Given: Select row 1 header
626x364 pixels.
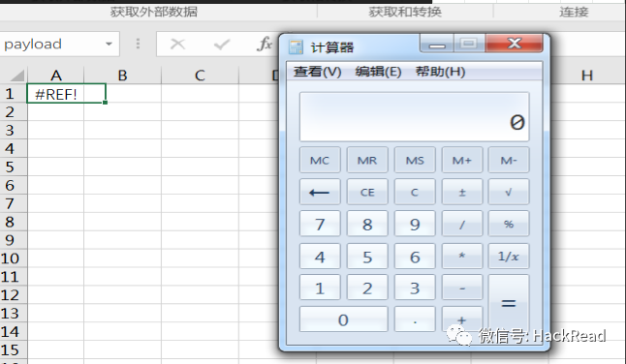Looking at the screenshot, I should (x=14, y=94).
